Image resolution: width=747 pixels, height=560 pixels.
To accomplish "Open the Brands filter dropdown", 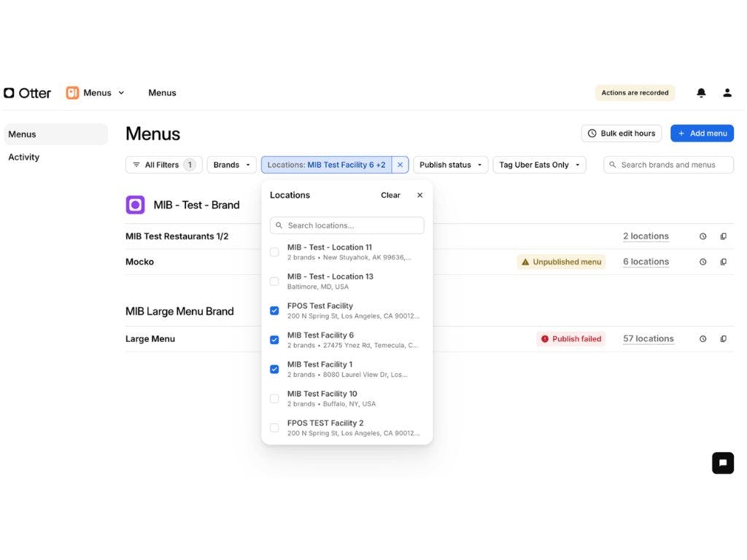I will pyautogui.click(x=231, y=165).
